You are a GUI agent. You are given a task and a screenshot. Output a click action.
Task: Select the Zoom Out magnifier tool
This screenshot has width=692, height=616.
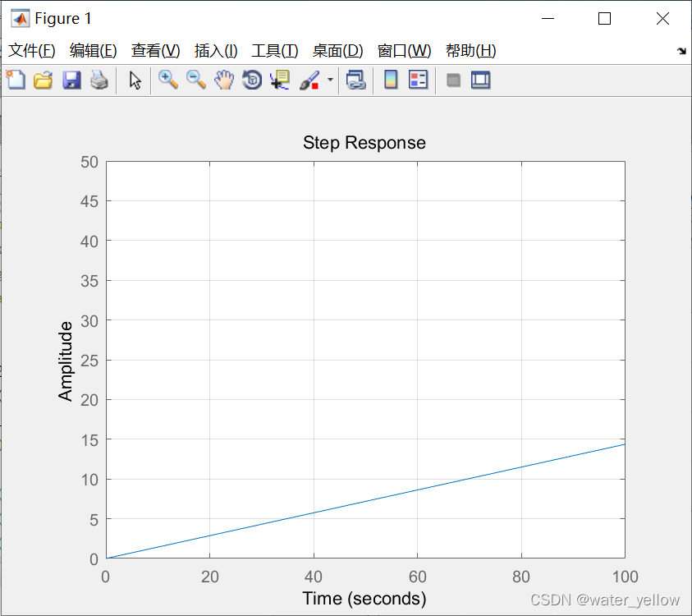click(x=196, y=80)
